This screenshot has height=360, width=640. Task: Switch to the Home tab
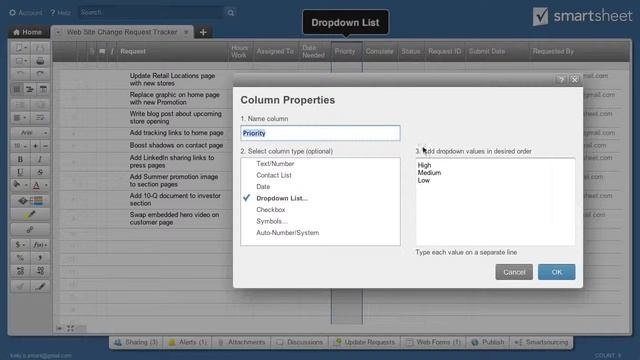coord(28,32)
